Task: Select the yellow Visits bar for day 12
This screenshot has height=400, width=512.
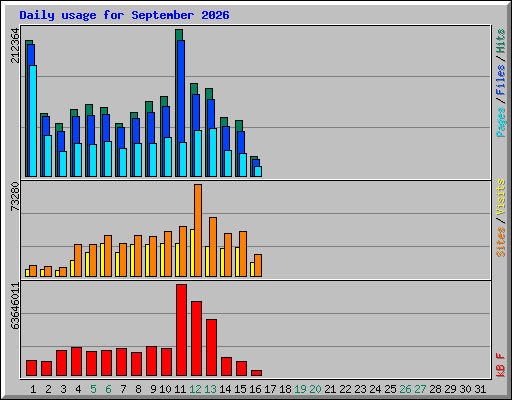Action: (x=192, y=253)
